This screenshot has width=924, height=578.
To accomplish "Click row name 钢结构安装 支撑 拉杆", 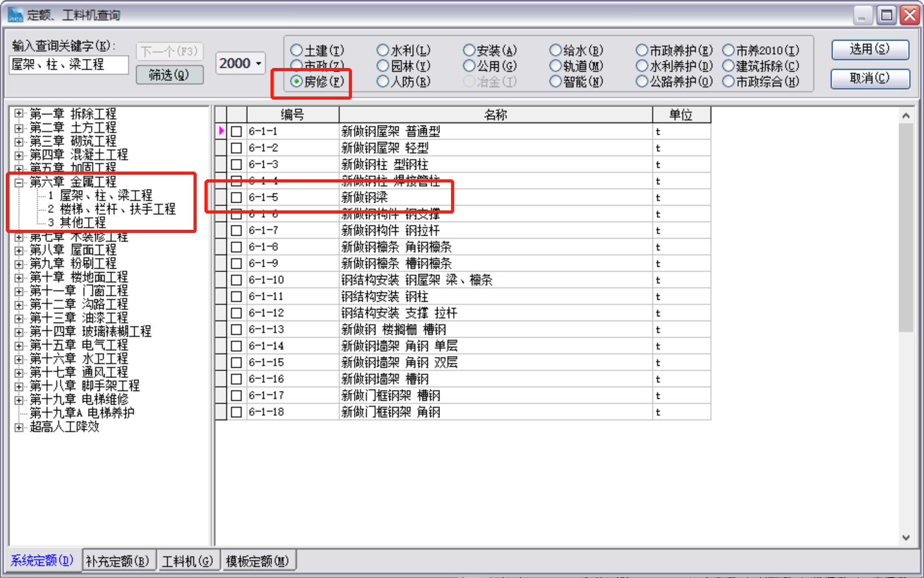I will coord(399,313).
